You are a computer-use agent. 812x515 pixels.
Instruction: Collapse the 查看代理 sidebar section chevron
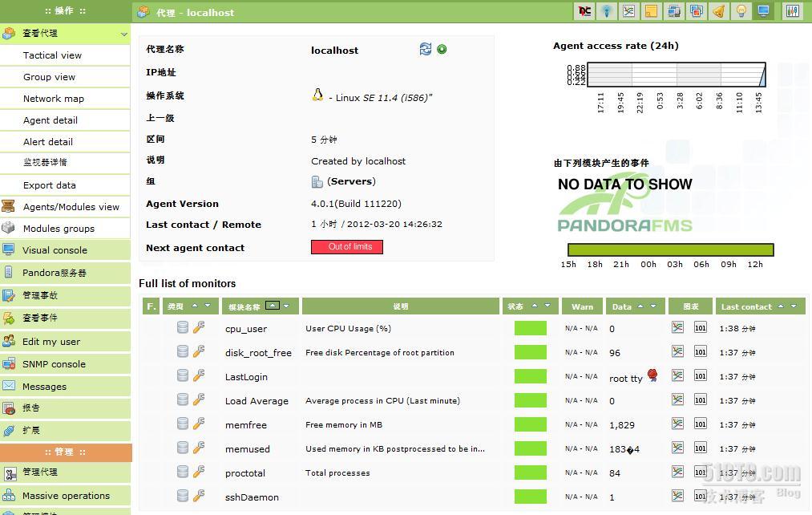[x=124, y=34]
